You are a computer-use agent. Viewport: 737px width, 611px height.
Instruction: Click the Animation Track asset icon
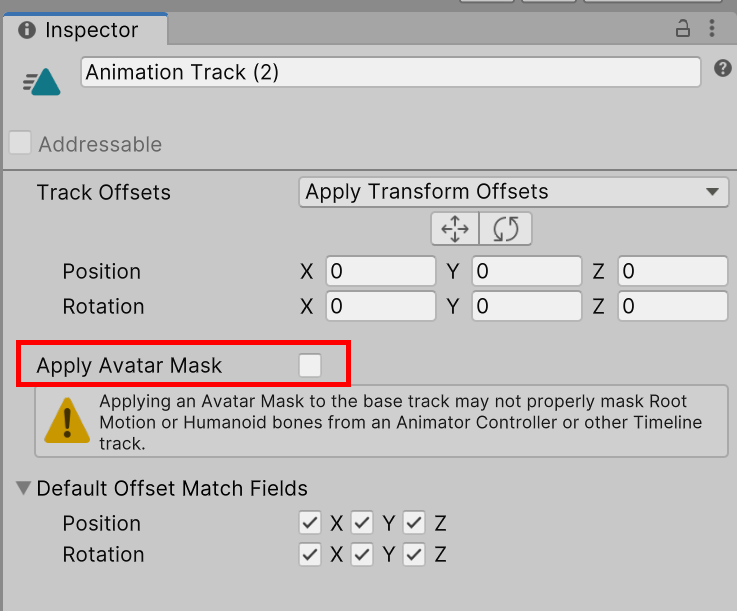pyautogui.click(x=42, y=82)
